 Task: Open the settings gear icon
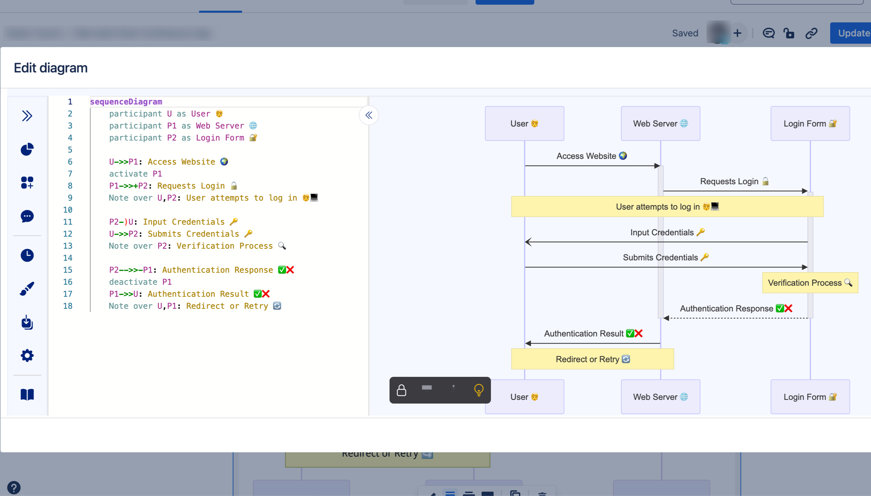click(27, 356)
